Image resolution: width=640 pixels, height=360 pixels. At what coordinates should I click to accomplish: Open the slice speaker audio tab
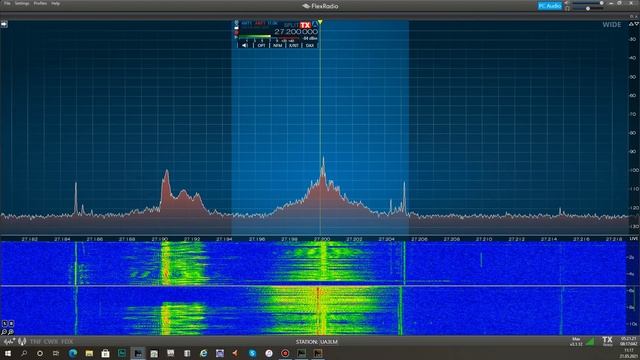tap(244, 45)
